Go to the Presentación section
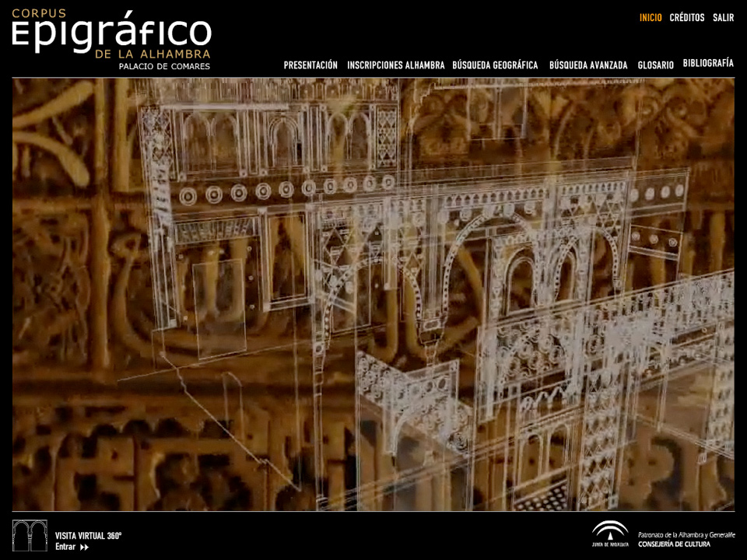 tap(310, 65)
